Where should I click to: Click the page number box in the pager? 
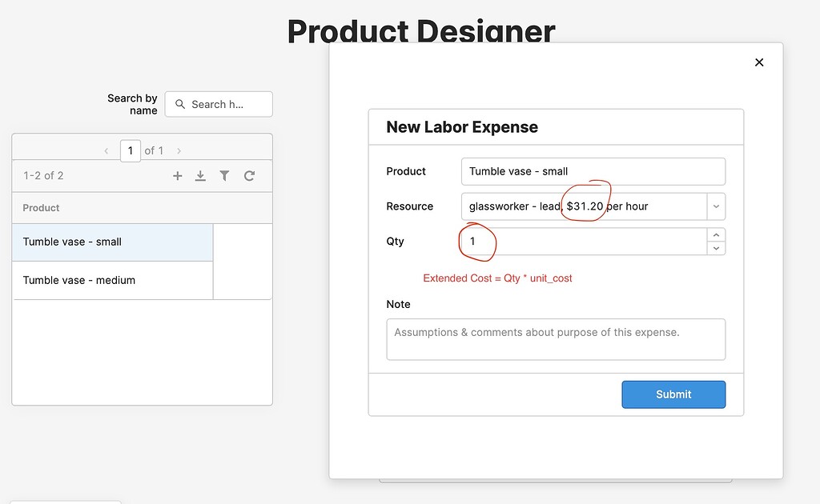pyautogui.click(x=131, y=150)
